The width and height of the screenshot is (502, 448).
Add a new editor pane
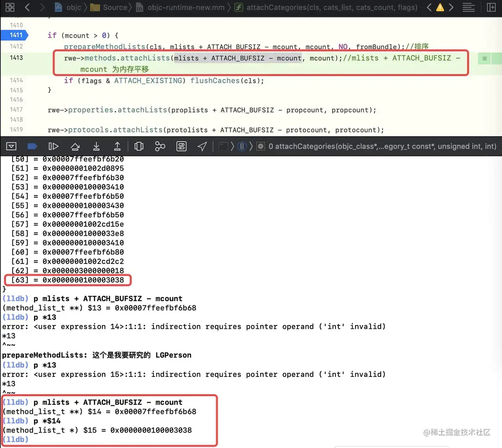pyautogui.click(x=492, y=7)
